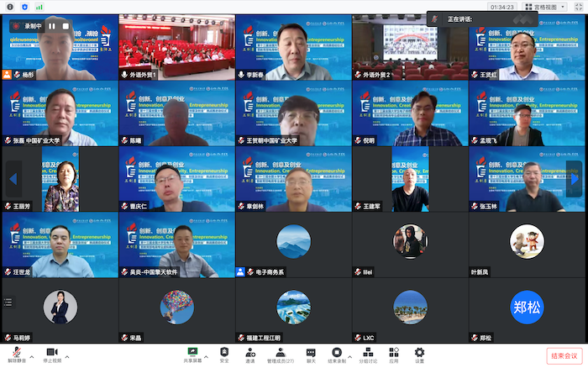The height and width of the screenshot is (368, 588).
Task: Open the Settings (设置) gear icon
Action: tap(419, 354)
